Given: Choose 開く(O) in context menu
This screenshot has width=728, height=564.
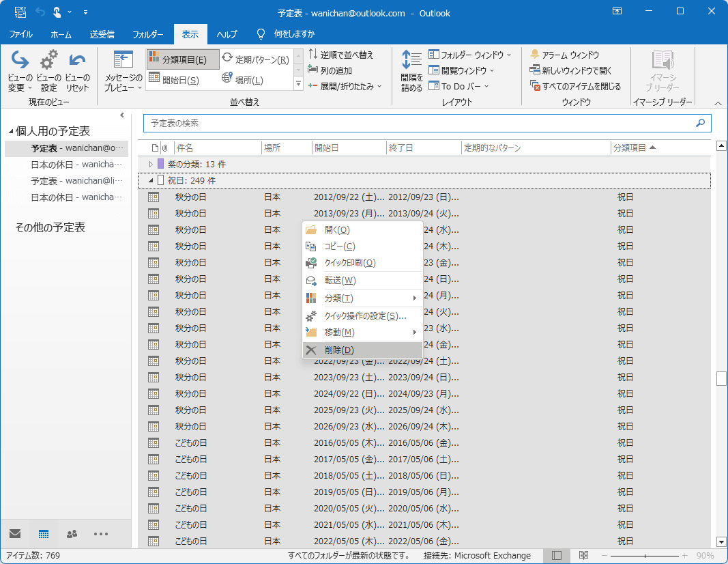Looking at the screenshot, I should (x=362, y=230).
